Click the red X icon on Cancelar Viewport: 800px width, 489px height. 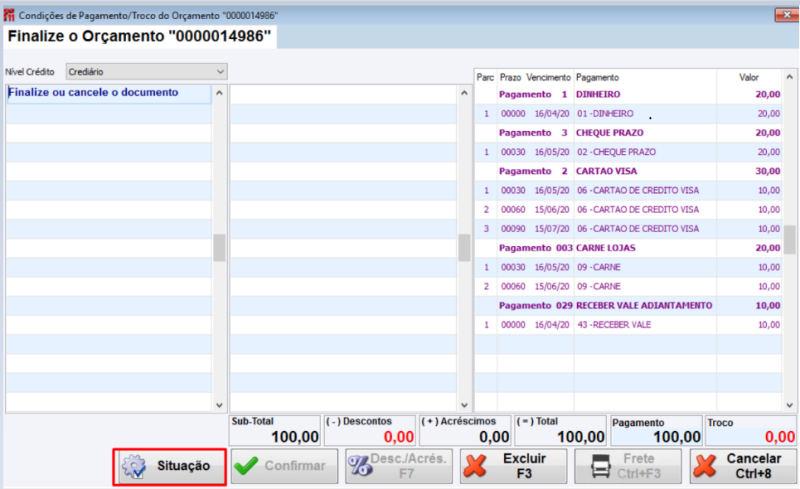(705, 466)
